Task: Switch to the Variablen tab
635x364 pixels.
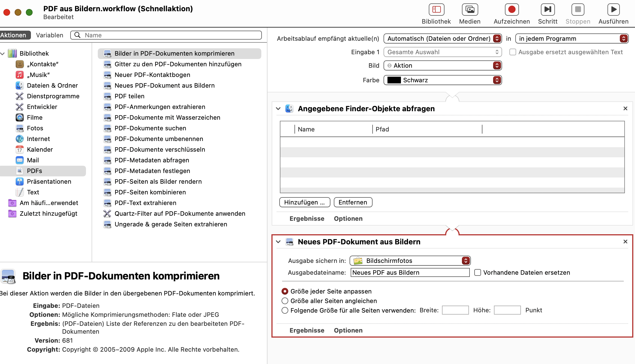Action: [49, 35]
